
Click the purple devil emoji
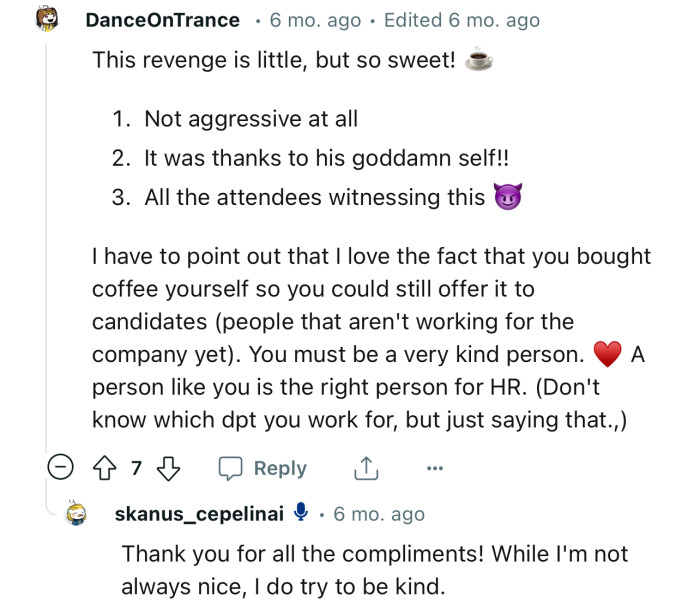(508, 197)
